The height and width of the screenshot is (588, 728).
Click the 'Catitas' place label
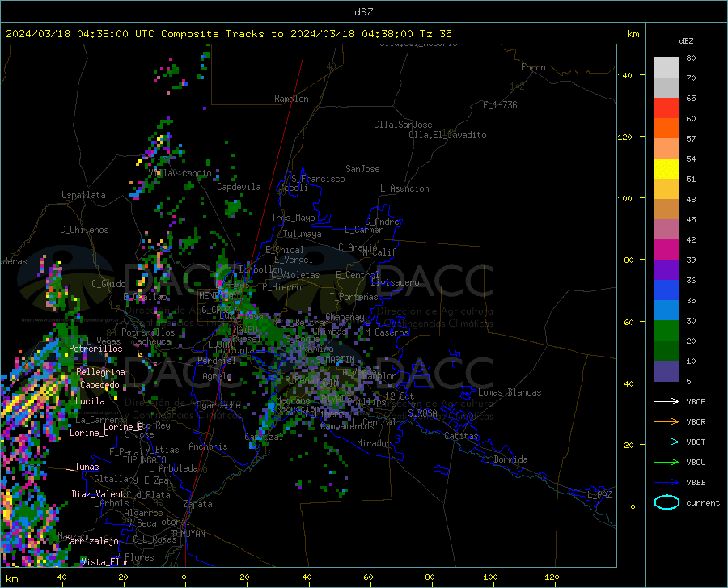coord(461,436)
